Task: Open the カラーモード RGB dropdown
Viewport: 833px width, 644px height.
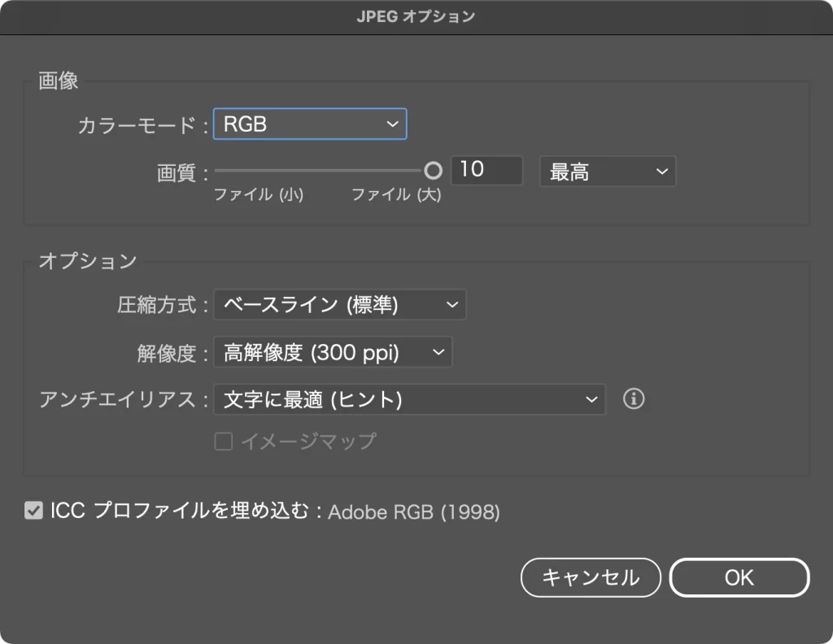Action: coord(310,124)
